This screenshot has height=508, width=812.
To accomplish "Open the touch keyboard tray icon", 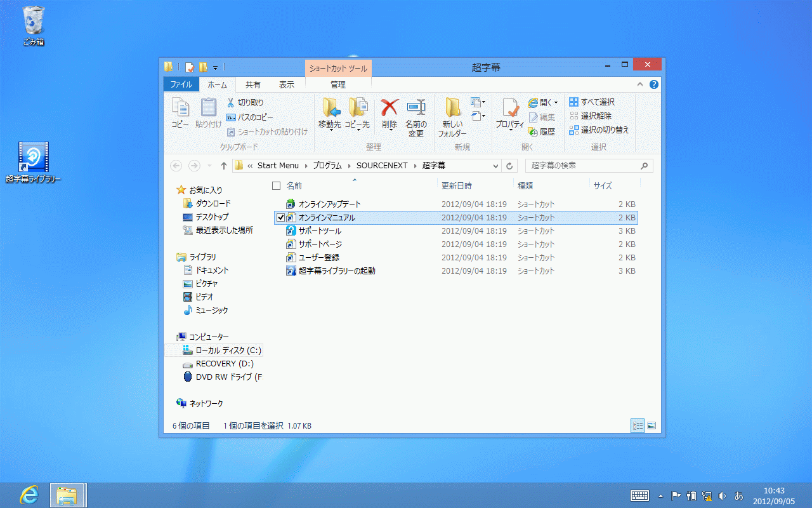I will [x=639, y=495].
